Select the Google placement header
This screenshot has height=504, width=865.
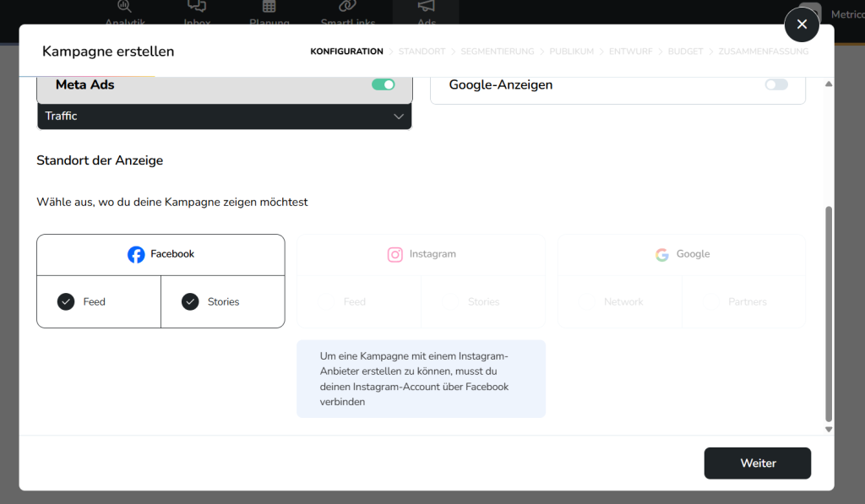tap(682, 255)
